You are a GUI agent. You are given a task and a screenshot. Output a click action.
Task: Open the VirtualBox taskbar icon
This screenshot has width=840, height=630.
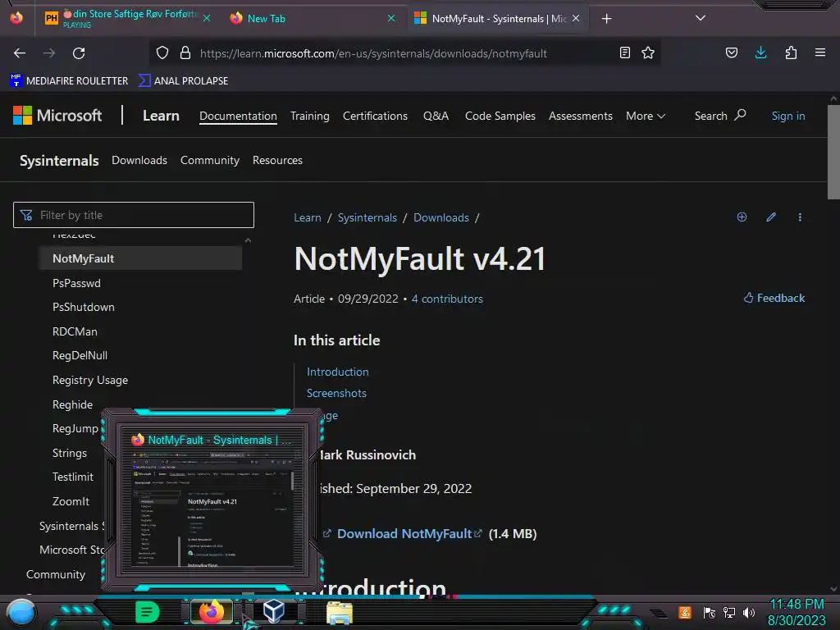[274, 610]
